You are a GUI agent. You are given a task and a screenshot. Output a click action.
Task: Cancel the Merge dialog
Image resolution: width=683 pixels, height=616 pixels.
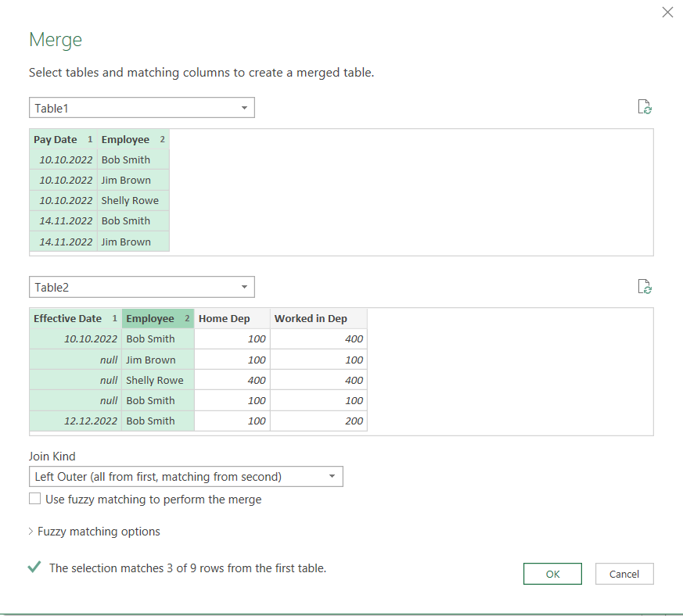click(624, 573)
